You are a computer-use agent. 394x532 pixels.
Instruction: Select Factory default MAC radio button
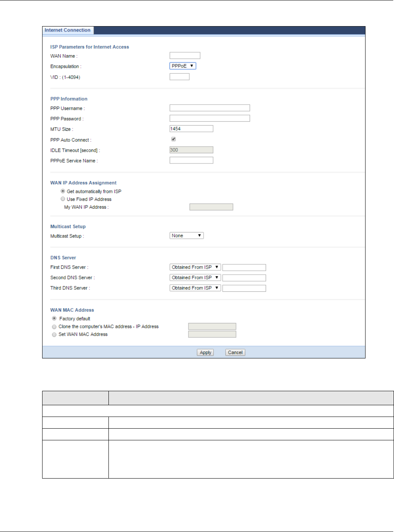tap(54, 318)
